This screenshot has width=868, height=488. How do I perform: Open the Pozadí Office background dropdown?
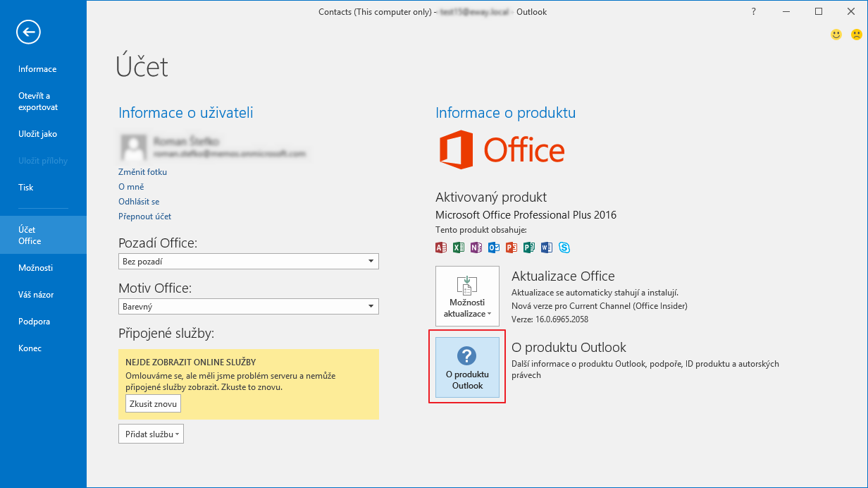[x=249, y=262]
